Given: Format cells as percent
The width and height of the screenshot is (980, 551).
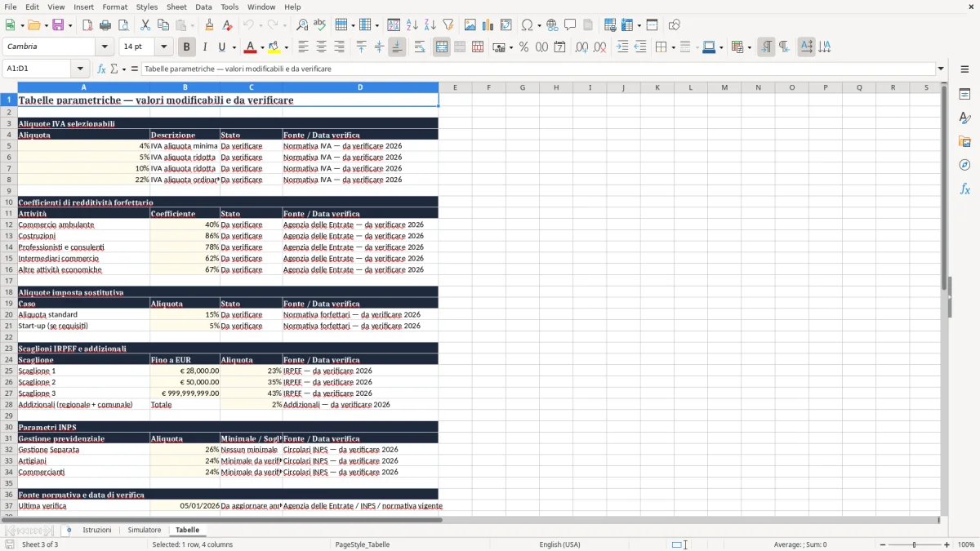Looking at the screenshot, I should [523, 47].
